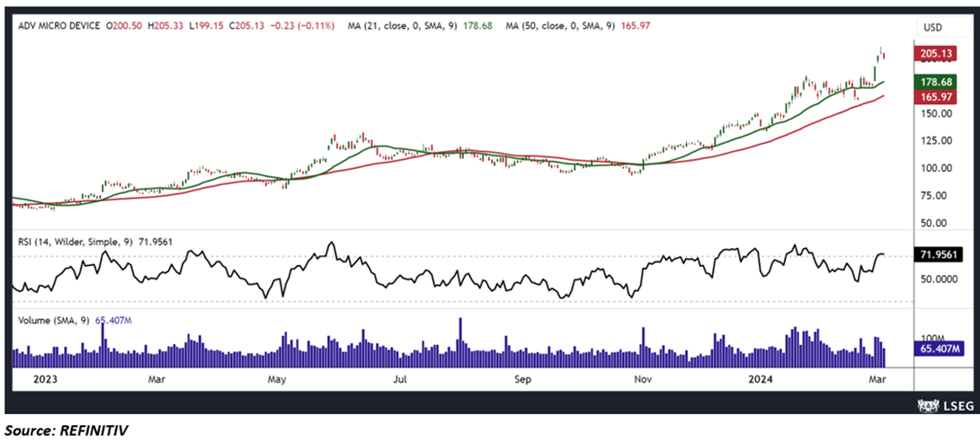Screen dimensions: 980x443
Task: Click the 205.13 last price tag
Action: [x=935, y=54]
